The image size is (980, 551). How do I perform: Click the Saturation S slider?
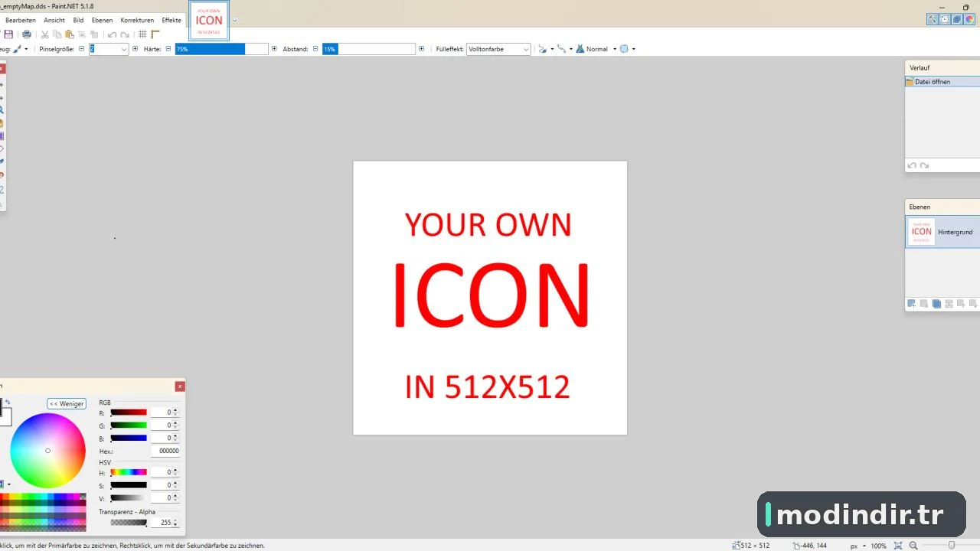tap(129, 485)
